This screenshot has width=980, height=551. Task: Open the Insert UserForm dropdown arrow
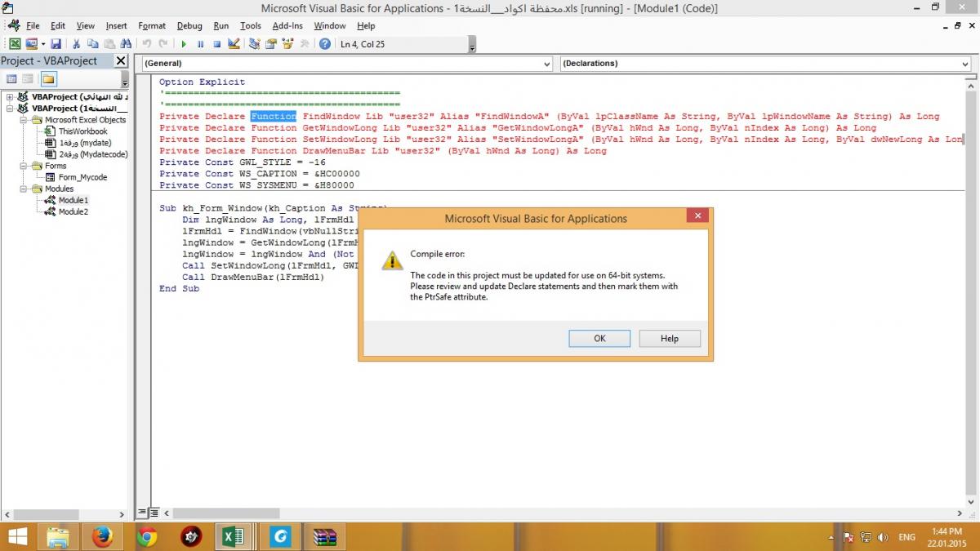42,44
